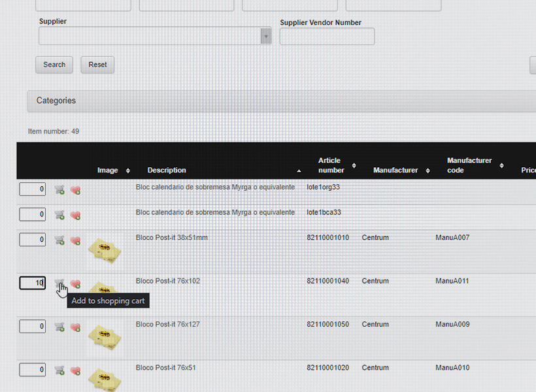Add article lote1org33 to shopping cart
Viewport: 536px width, 392px height.
(59, 189)
